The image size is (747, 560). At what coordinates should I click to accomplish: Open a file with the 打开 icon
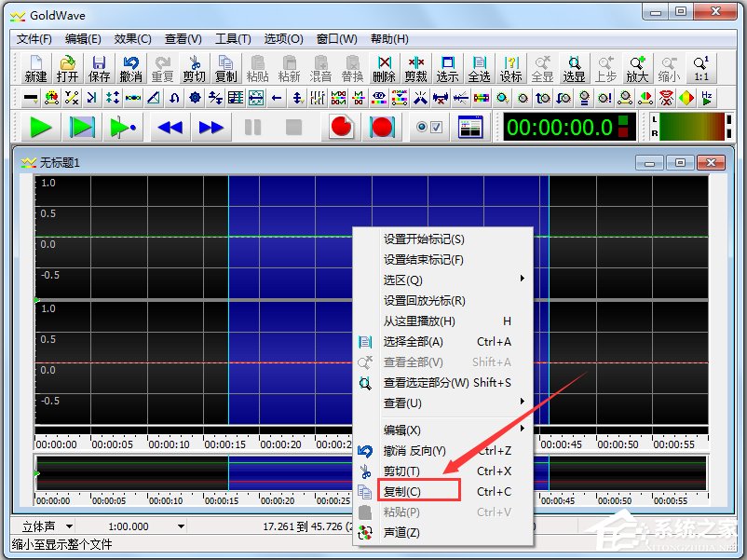(x=67, y=69)
